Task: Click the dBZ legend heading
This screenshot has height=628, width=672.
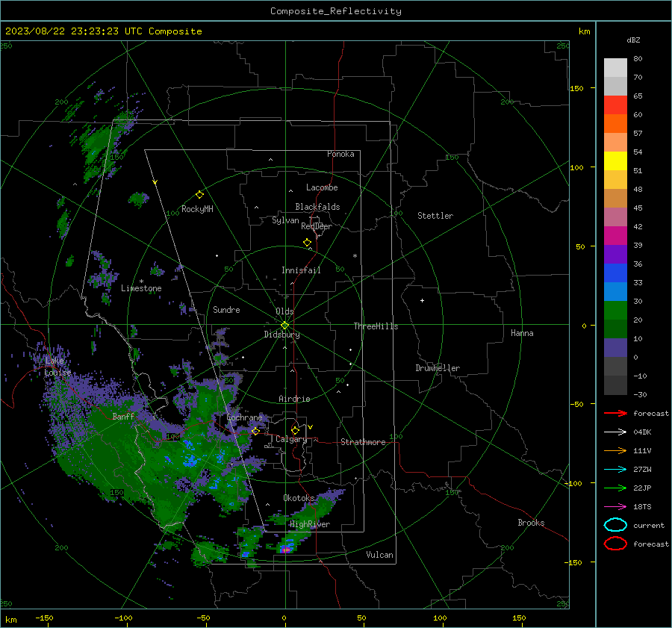Action: tap(633, 40)
